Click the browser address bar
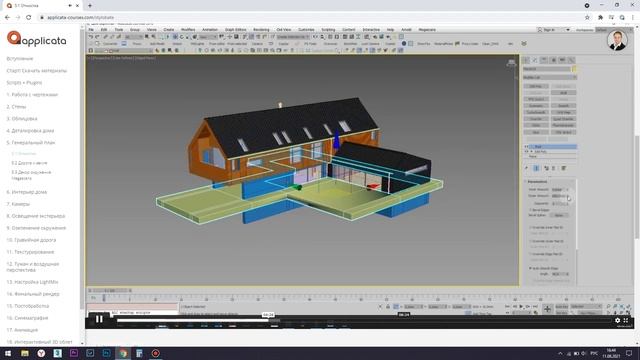 (x=310, y=18)
